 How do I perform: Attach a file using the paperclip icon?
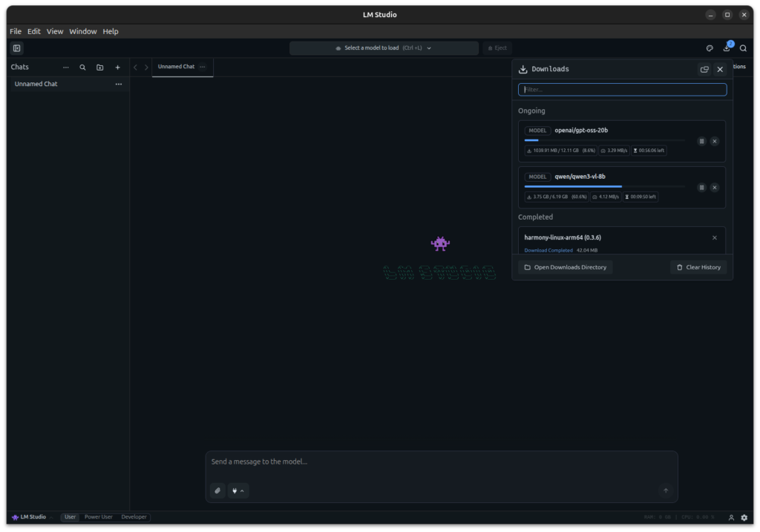click(217, 490)
